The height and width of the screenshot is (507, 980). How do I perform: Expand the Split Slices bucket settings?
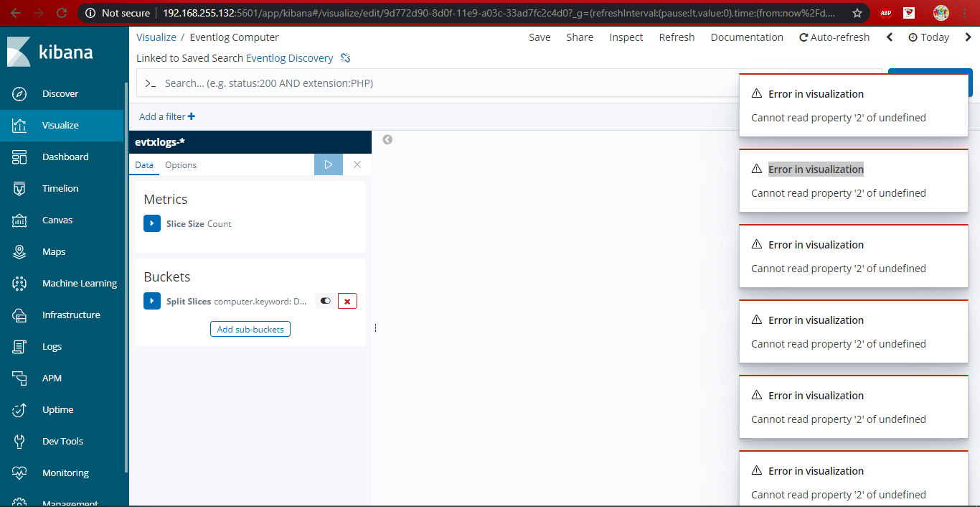click(x=151, y=301)
